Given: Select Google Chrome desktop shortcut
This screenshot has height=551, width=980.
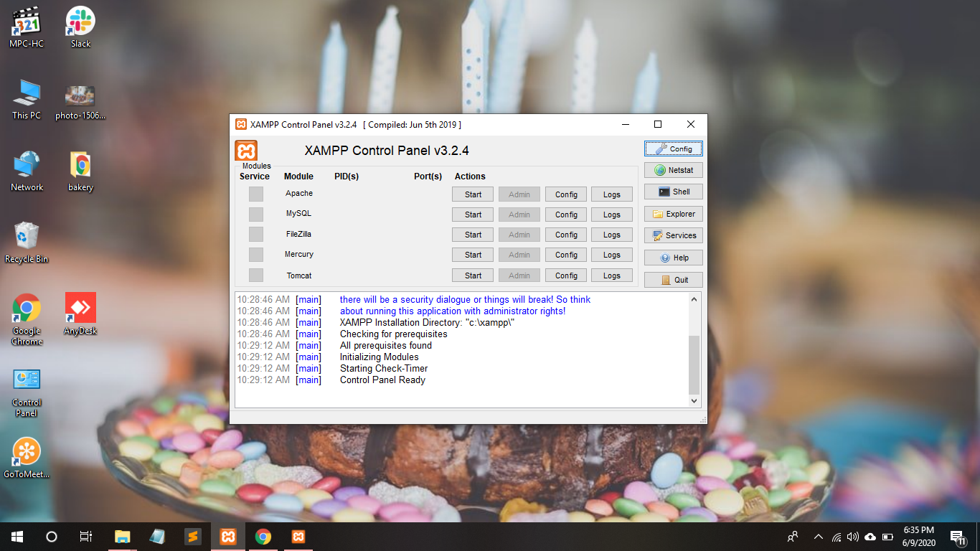Looking at the screenshot, I should pyautogui.click(x=27, y=319).
